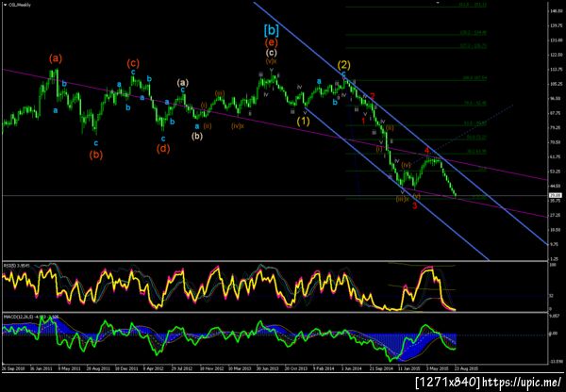The height and width of the screenshot is (392, 566).
Task: Click the 23 Aug 2015 date label
Action: pyautogui.click(x=464, y=369)
